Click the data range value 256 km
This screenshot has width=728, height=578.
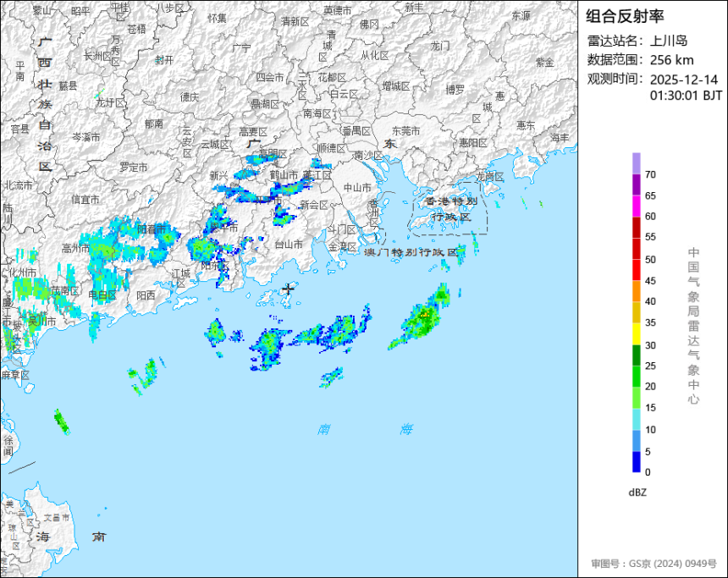point(671,60)
